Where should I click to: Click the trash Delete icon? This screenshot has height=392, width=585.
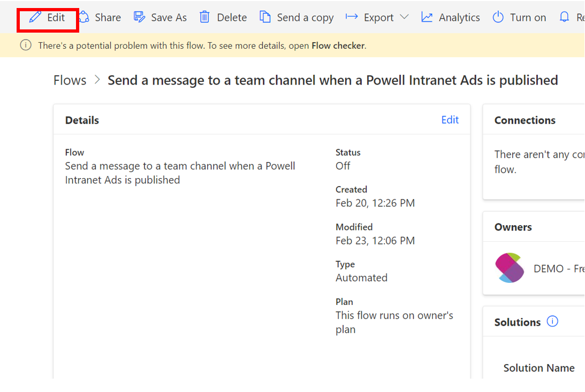(204, 17)
